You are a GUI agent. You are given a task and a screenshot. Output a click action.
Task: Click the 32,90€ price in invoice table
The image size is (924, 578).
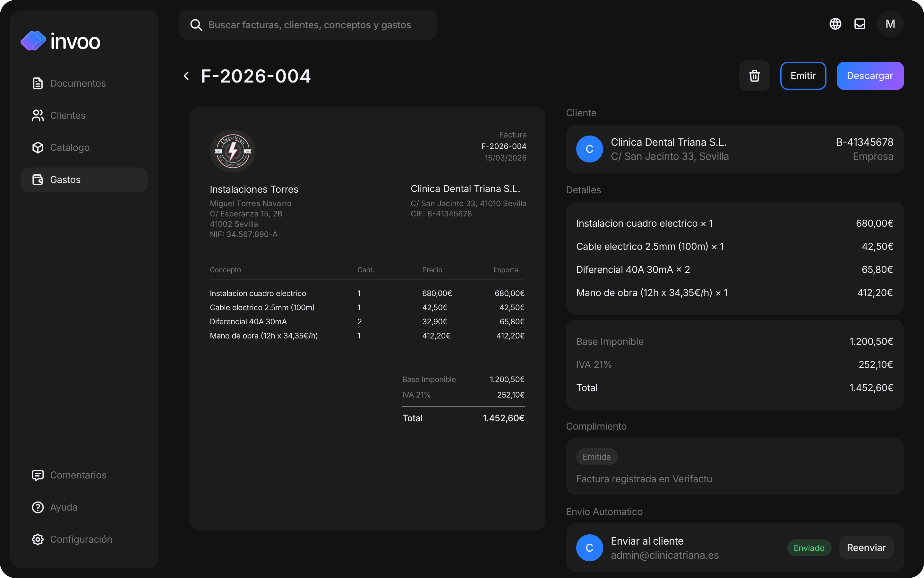pyautogui.click(x=434, y=321)
